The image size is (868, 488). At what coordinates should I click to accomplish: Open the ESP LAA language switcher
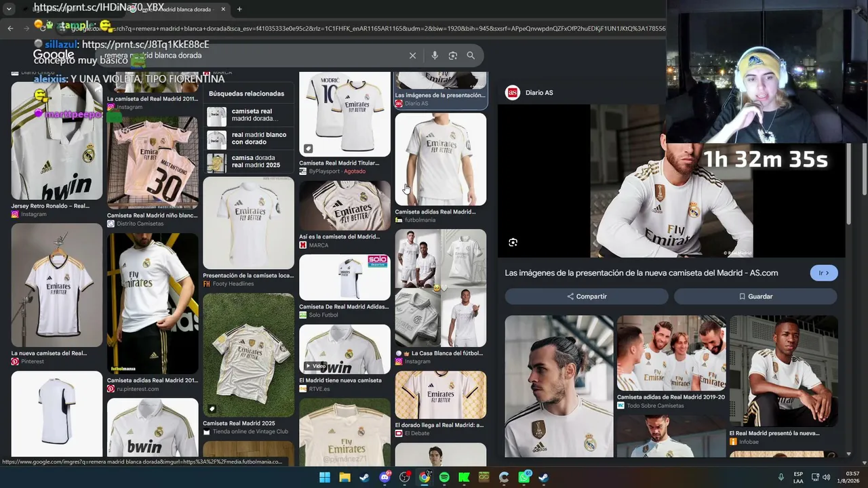[799, 477]
